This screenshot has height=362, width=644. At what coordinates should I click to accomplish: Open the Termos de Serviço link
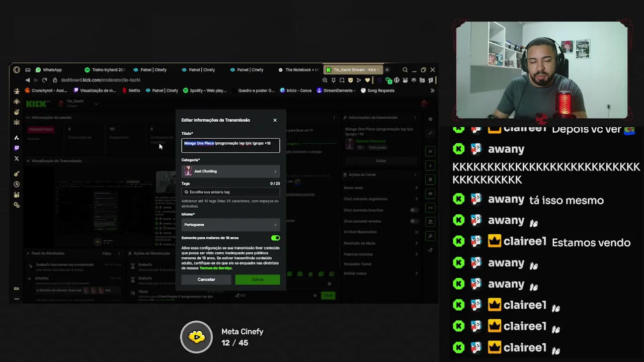pyautogui.click(x=216, y=268)
